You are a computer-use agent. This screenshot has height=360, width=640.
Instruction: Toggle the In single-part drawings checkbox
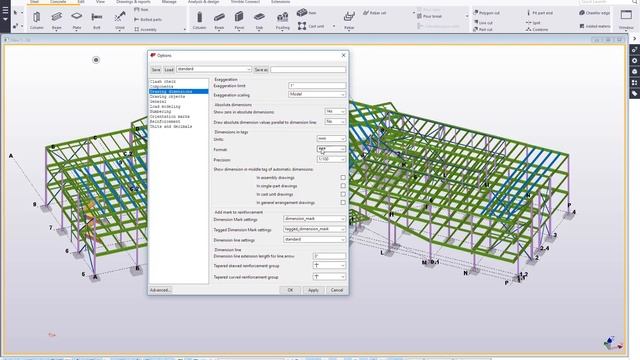[343, 186]
